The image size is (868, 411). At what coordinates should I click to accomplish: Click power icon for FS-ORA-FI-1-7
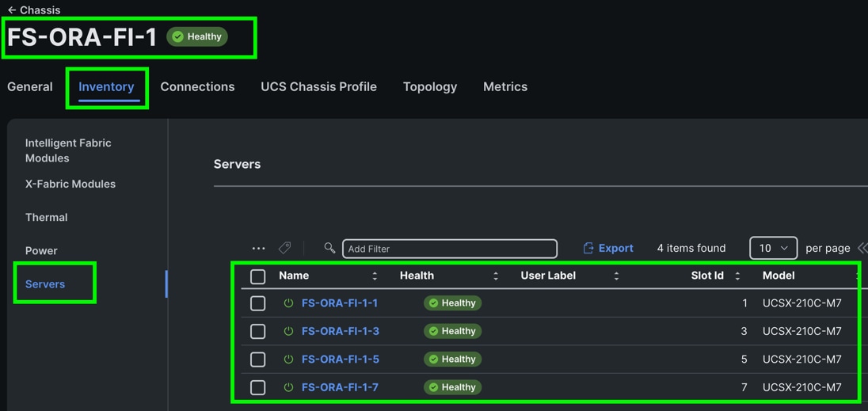tap(288, 387)
